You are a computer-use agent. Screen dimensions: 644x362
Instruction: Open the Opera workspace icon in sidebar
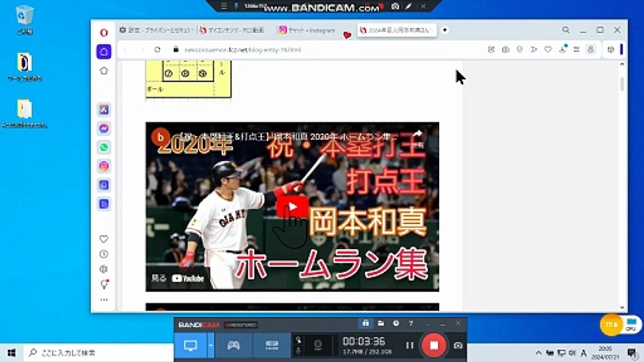[104, 51]
